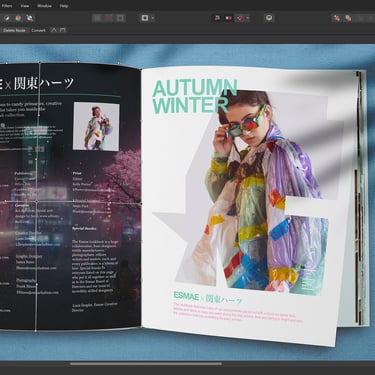375x375 pixels.
Task: Click the first arrange-order icon at toolbar right
Action: (337, 18)
